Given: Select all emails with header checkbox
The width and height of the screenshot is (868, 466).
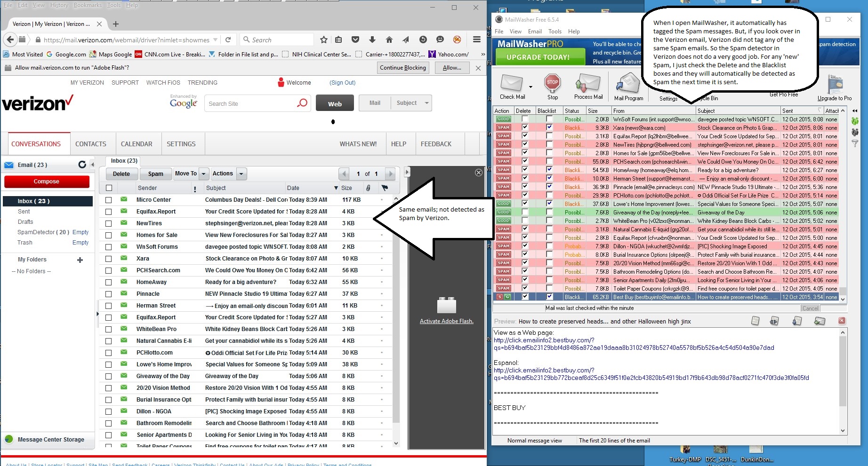Looking at the screenshot, I should 109,188.
